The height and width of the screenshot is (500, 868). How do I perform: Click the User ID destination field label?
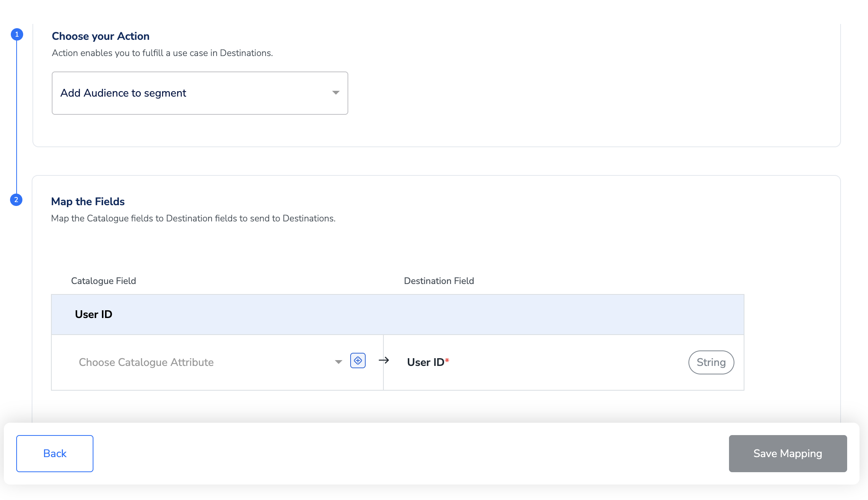[x=425, y=362]
